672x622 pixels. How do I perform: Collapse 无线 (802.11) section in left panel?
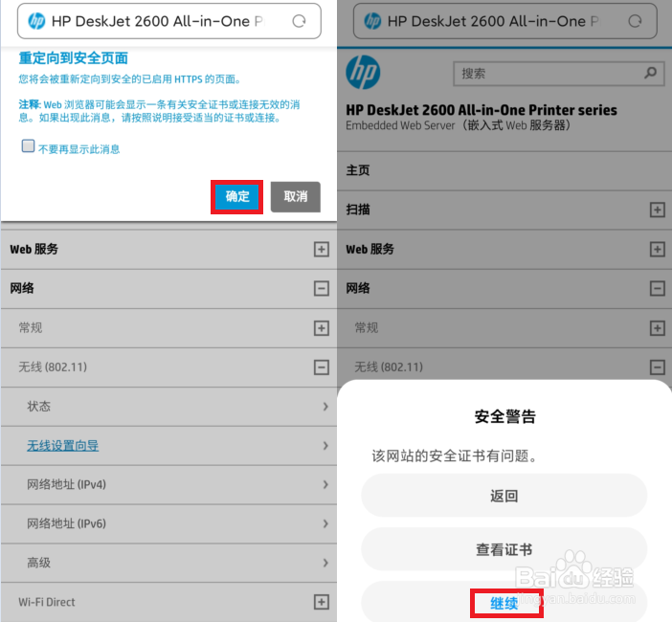click(x=321, y=367)
